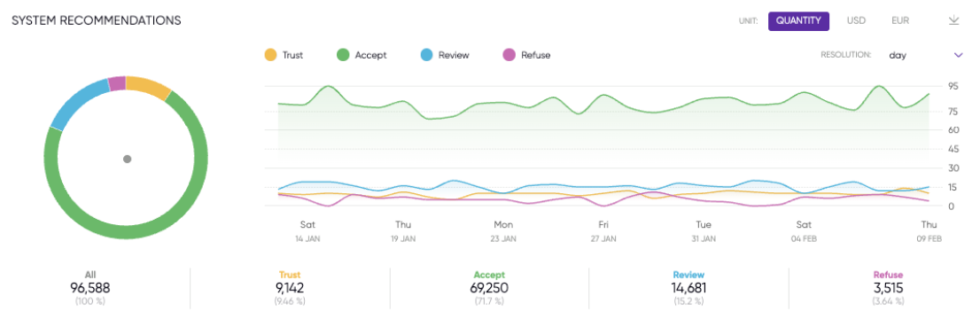Click the (71.7 %) Accept percentage
980x319 pixels.
[489, 301]
